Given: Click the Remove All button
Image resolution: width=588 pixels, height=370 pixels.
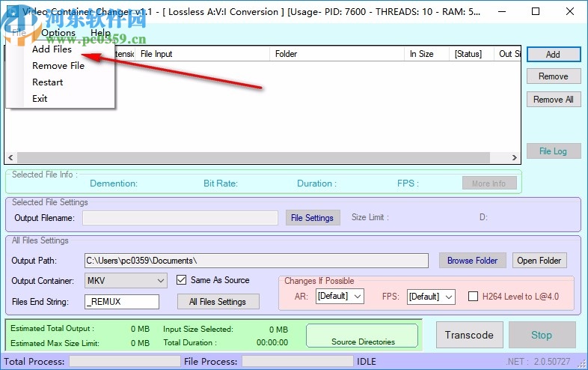Looking at the screenshot, I should coord(553,100).
